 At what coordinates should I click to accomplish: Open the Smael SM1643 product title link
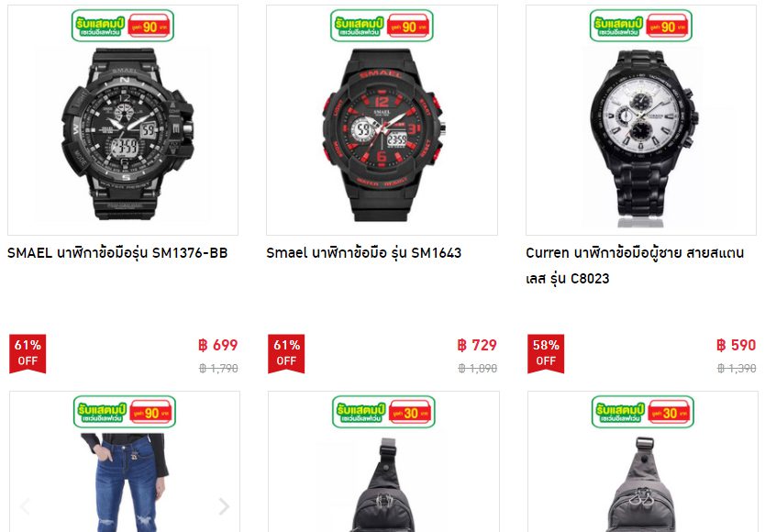click(x=364, y=253)
